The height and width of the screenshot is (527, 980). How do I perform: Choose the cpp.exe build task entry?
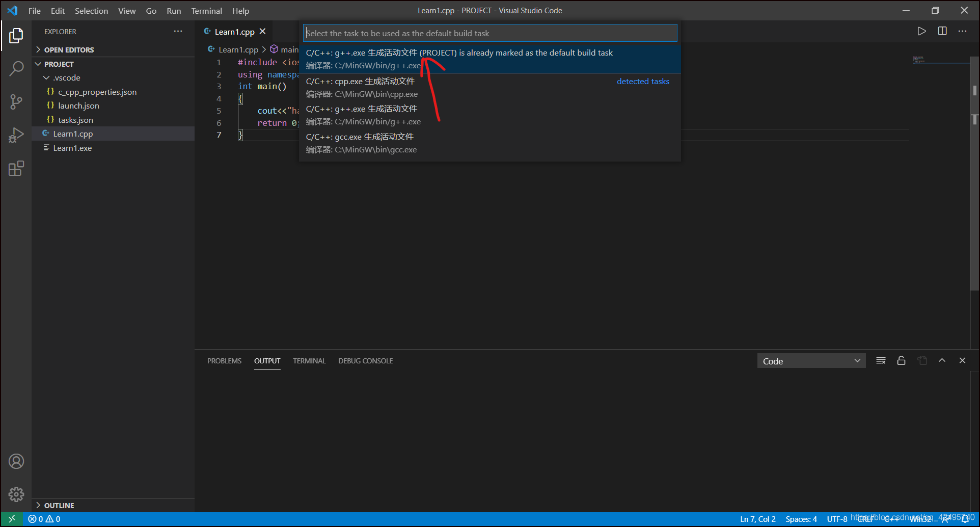[490, 88]
